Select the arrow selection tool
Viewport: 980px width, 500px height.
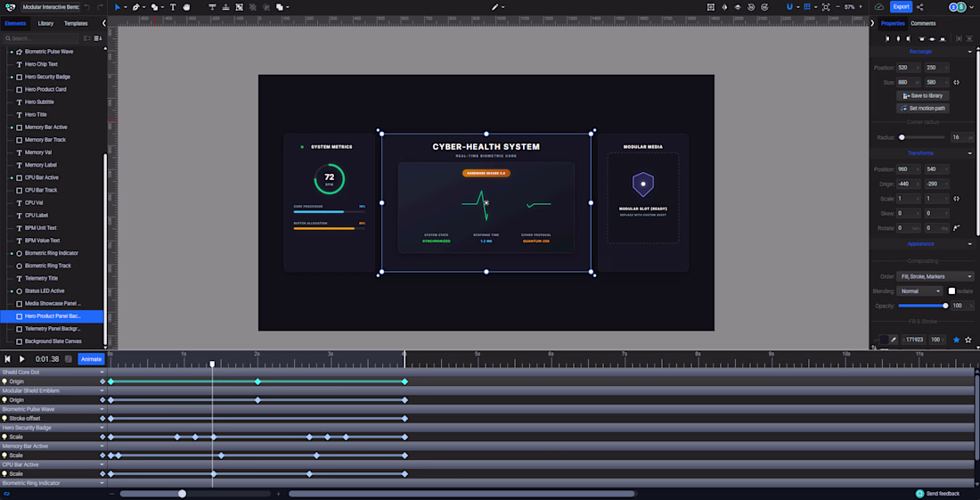pos(117,7)
